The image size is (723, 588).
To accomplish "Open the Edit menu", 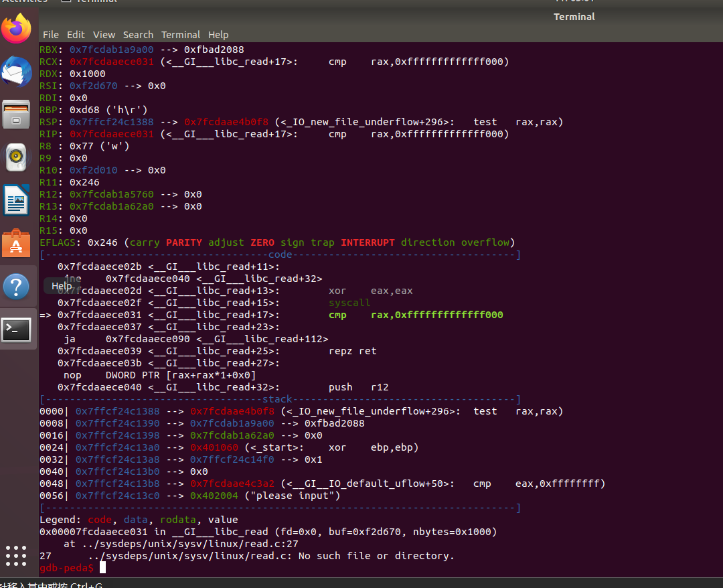I will pos(76,35).
